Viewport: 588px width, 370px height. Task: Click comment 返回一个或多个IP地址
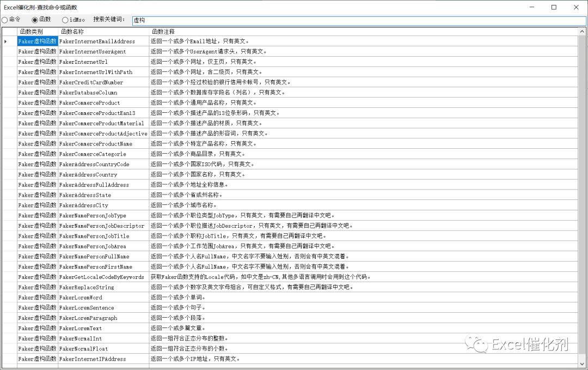(x=363, y=359)
